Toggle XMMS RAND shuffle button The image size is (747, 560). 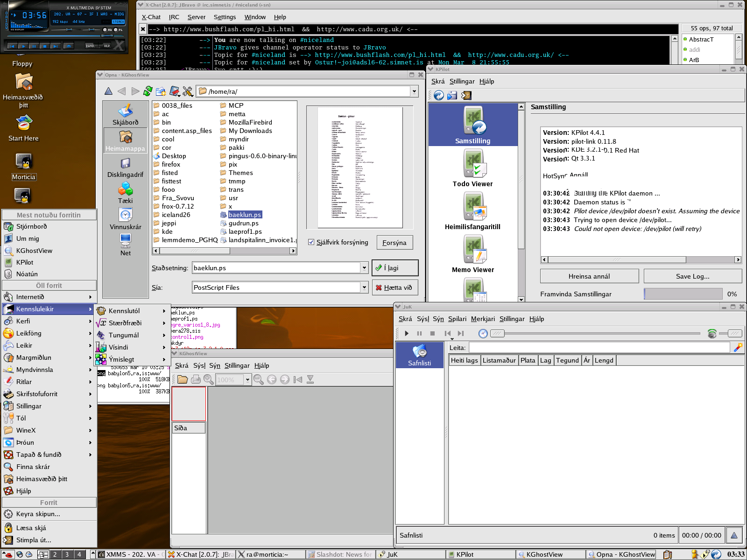point(91,46)
